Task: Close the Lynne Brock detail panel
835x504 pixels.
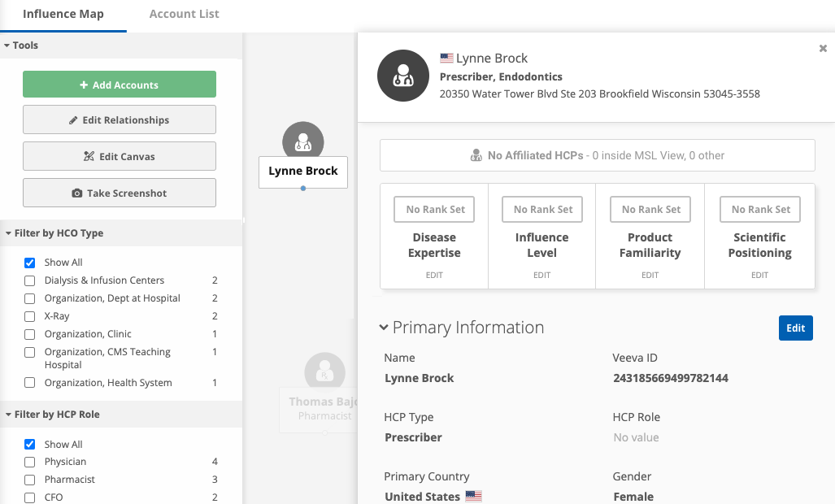Action: click(x=823, y=49)
